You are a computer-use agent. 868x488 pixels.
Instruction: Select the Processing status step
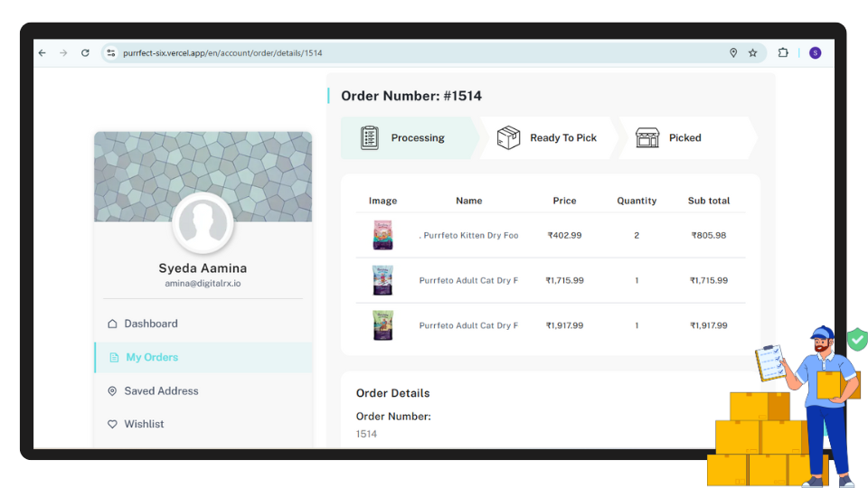pyautogui.click(x=410, y=137)
